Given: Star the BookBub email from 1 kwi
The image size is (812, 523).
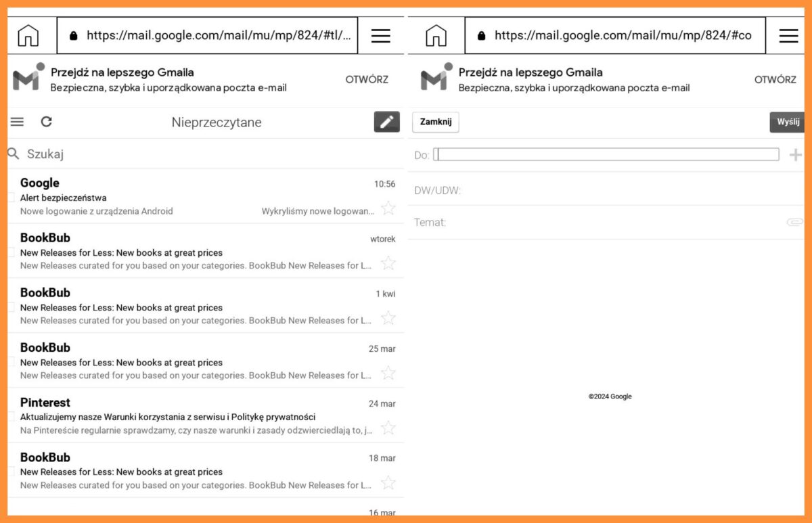Looking at the screenshot, I should (x=388, y=318).
